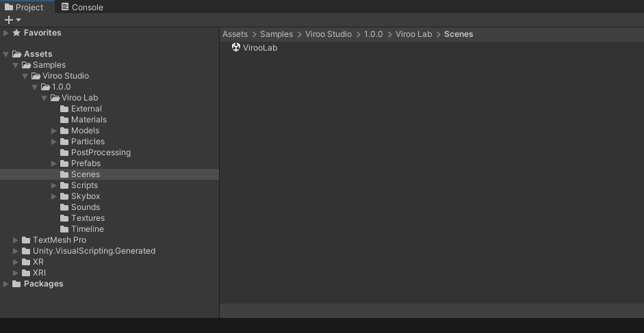
Task: Click the Materials folder icon
Action: click(x=64, y=120)
